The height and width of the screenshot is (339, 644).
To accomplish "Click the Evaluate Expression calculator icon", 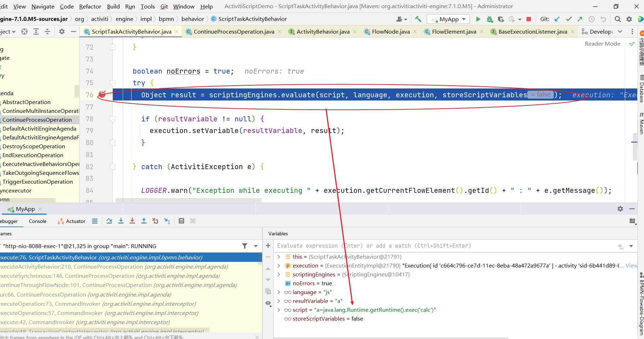I will [181, 221].
